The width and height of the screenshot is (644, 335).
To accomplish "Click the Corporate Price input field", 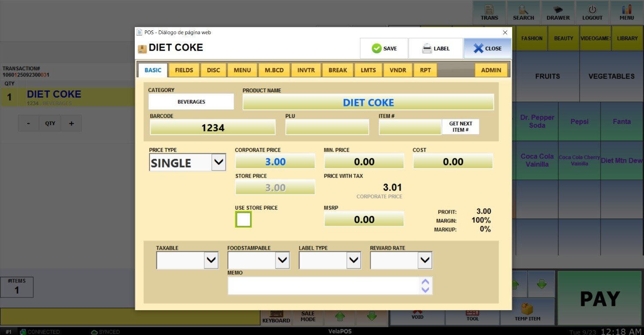I will [x=275, y=162].
